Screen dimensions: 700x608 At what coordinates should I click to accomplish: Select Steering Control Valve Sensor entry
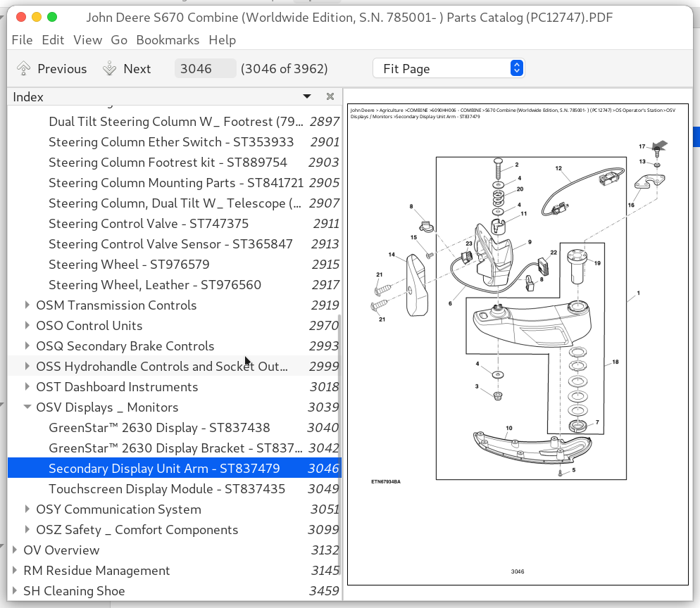click(170, 244)
